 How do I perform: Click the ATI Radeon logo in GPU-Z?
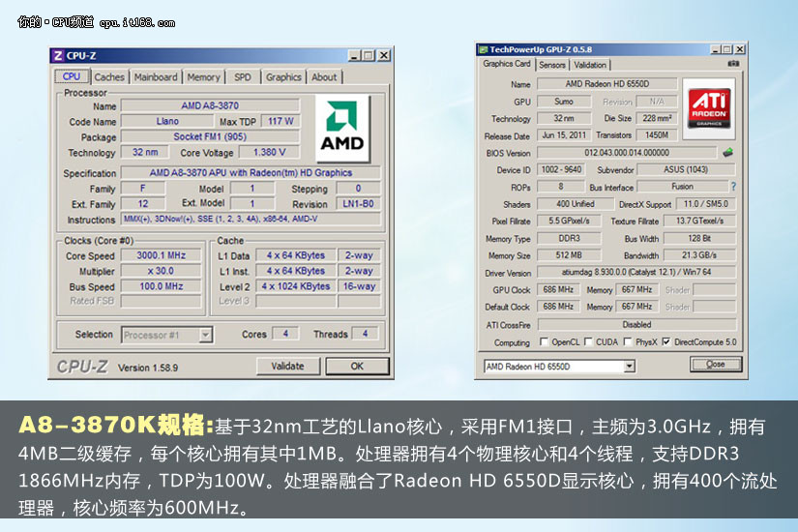[709, 108]
